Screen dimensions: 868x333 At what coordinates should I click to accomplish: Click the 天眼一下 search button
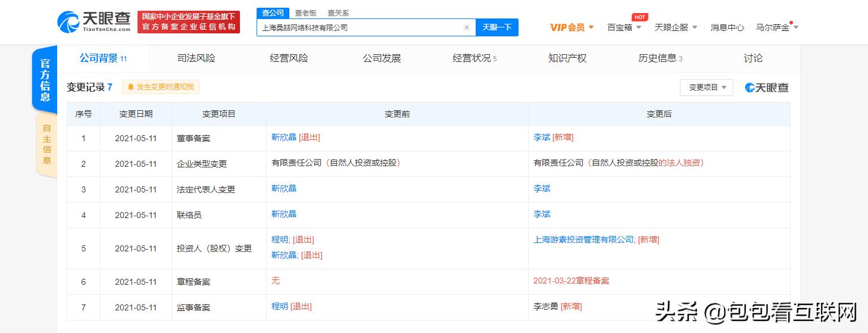pyautogui.click(x=497, y=27)
